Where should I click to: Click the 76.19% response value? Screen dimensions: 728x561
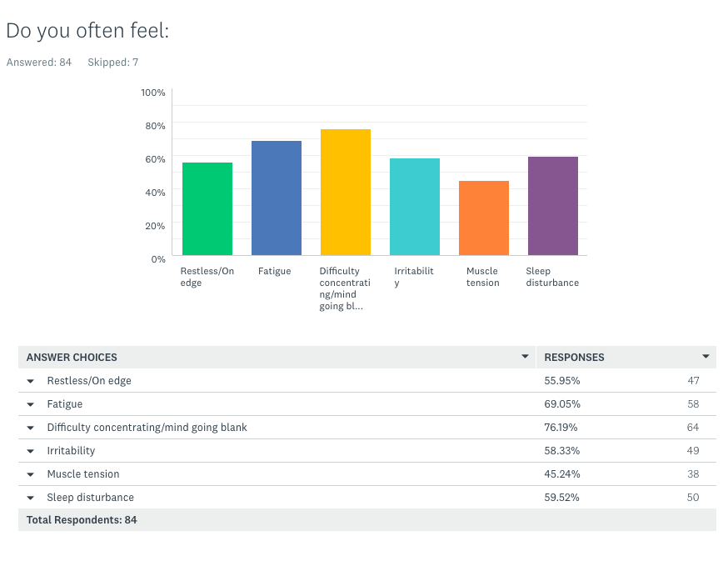pyautogui.click(x=561, y=428)
